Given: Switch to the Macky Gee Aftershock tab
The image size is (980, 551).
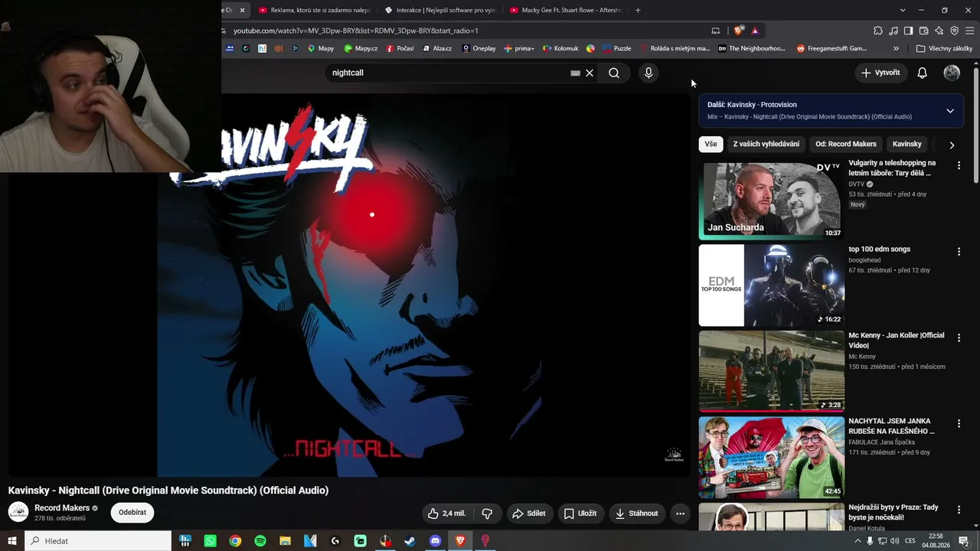Looking at the screenshot, I should [565, 10].
